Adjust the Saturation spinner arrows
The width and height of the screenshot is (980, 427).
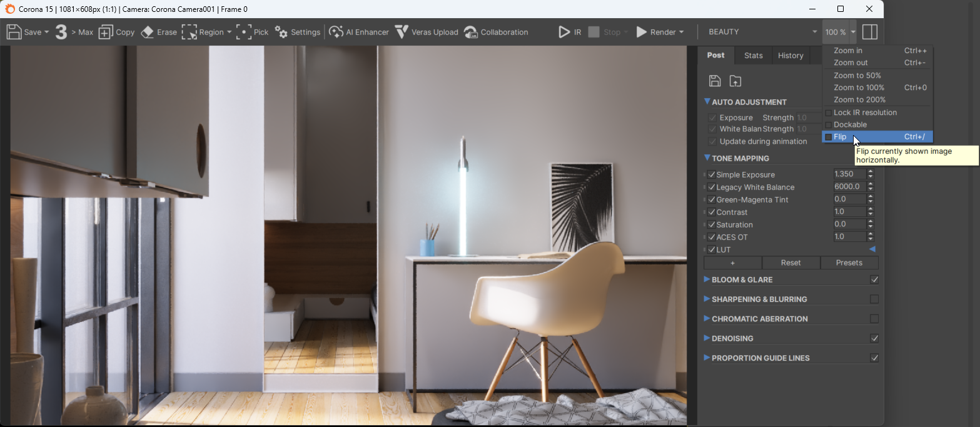[871, 224]
